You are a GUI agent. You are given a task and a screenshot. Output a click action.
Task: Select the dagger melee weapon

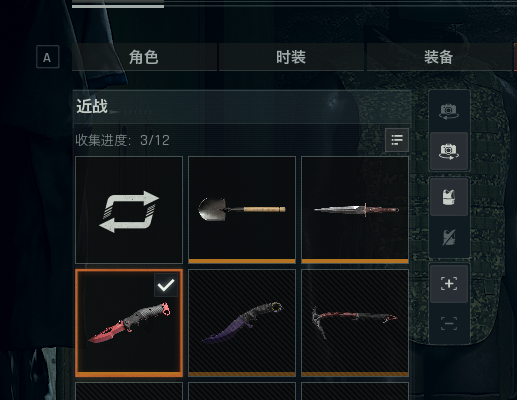[x=355, y=210]
